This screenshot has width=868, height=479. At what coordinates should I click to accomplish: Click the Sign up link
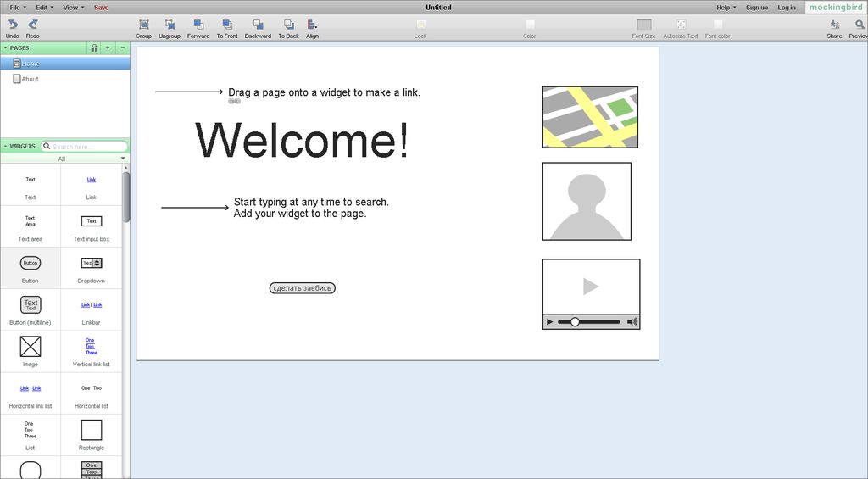[757, 7]
